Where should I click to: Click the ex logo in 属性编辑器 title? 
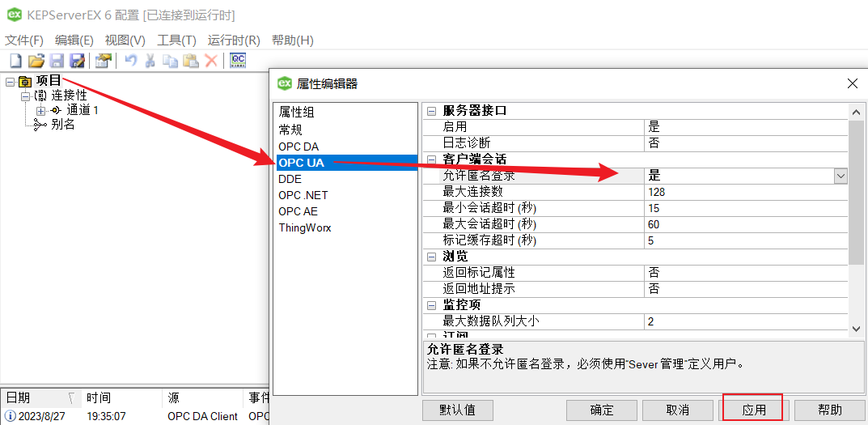pyautogui.click(x=285, y=83)
